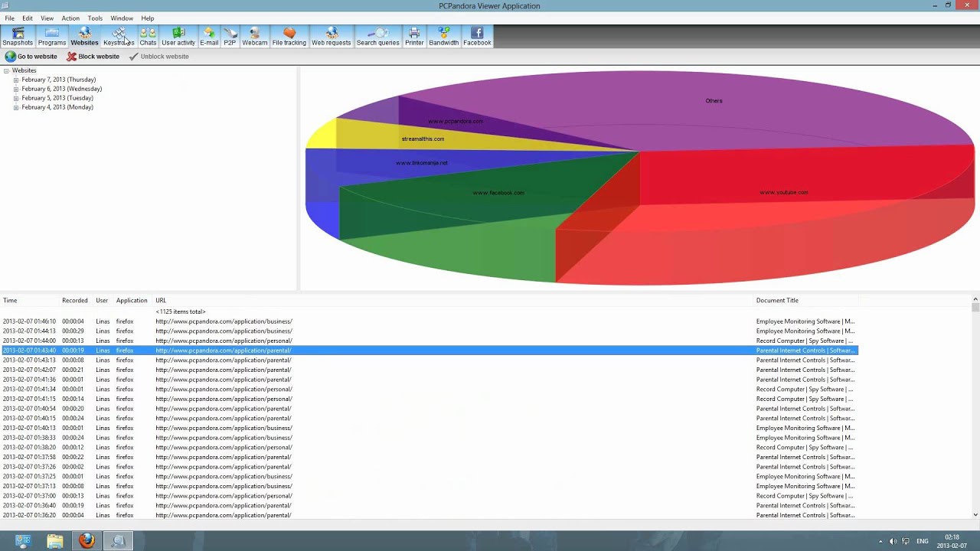This screenshot has height=551, width=980.
Task: Open the Help menu
Action: tap(148, 18)
